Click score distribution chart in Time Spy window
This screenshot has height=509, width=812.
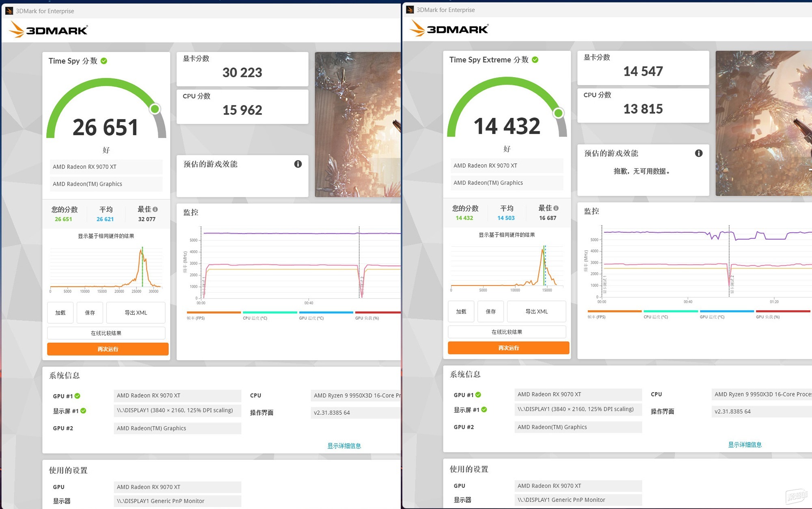[106, 269]
